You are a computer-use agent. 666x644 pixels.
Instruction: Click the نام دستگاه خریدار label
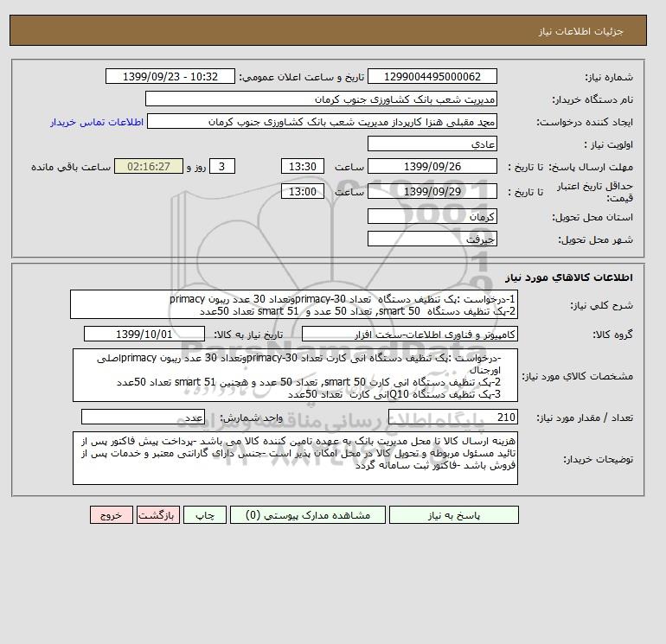[x=593, y=99]
